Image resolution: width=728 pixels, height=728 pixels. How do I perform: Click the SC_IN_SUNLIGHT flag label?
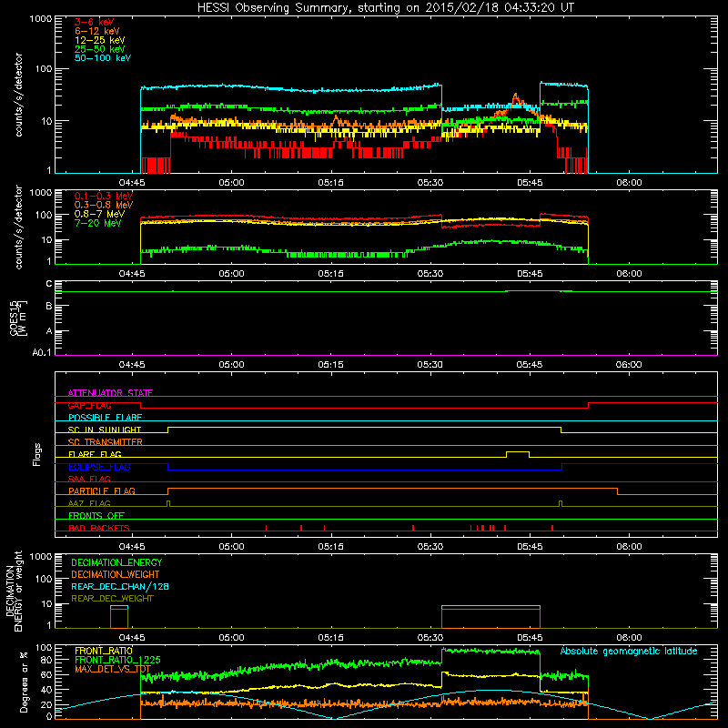105,430
